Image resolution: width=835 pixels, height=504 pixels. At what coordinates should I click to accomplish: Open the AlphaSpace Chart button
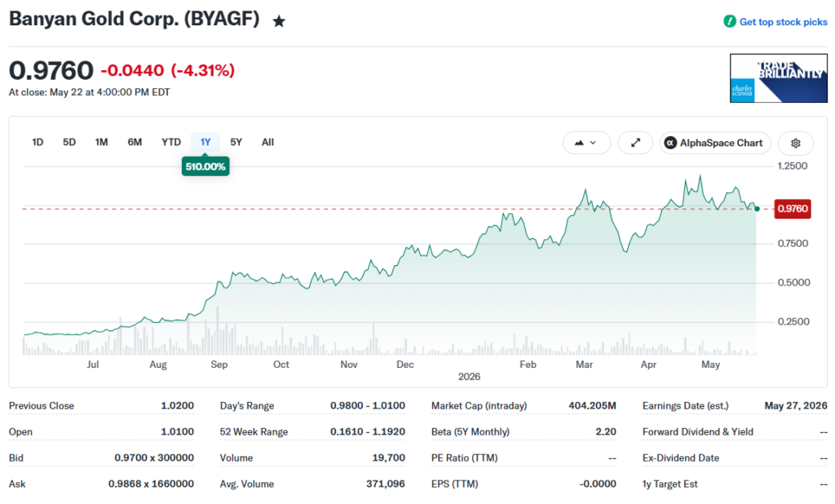point(715,143)
